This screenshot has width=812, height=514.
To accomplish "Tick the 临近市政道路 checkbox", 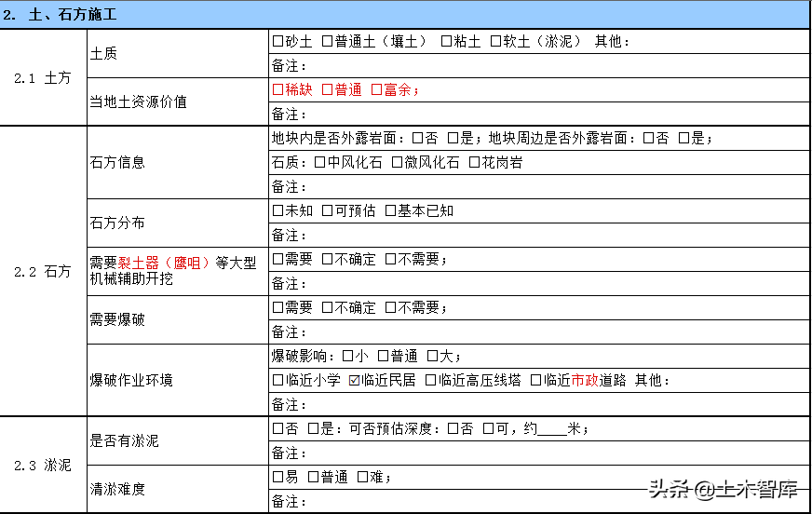I will [535, 381].
